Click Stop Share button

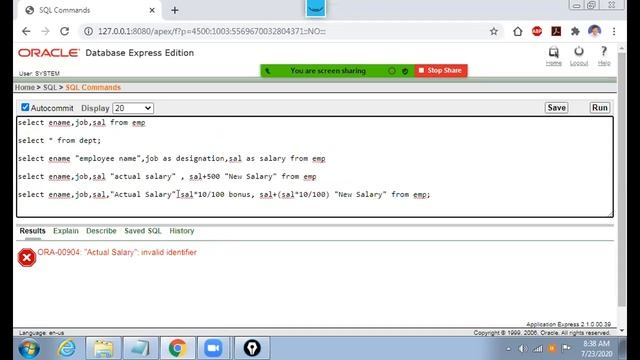441,70
